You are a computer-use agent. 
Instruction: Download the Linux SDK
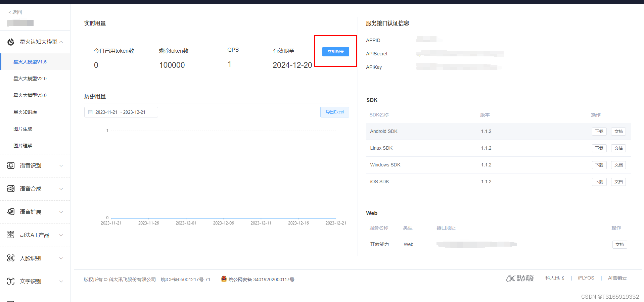599,148
